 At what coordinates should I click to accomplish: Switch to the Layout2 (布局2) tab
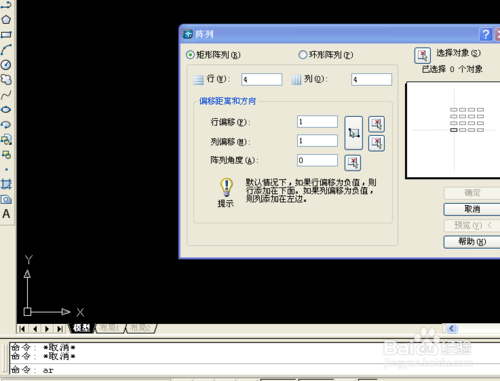[140, 328]
